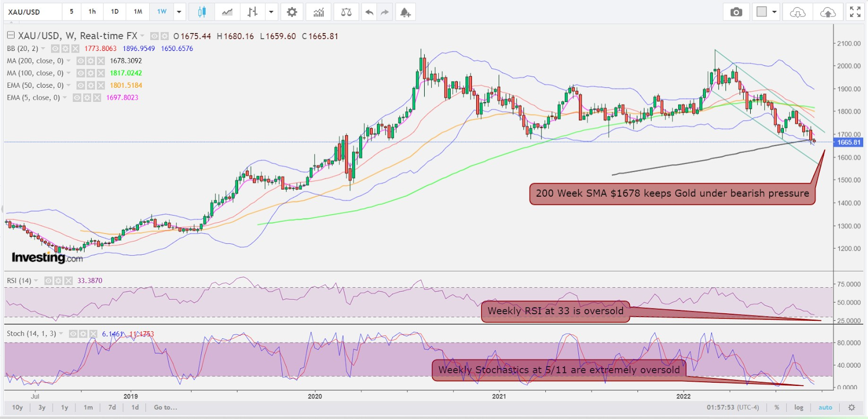Image resolution: width=868 pixels, height=419 pixels.
Task: Open the time interval dropdown arrow next to 1W
Action: click(179, 12)
